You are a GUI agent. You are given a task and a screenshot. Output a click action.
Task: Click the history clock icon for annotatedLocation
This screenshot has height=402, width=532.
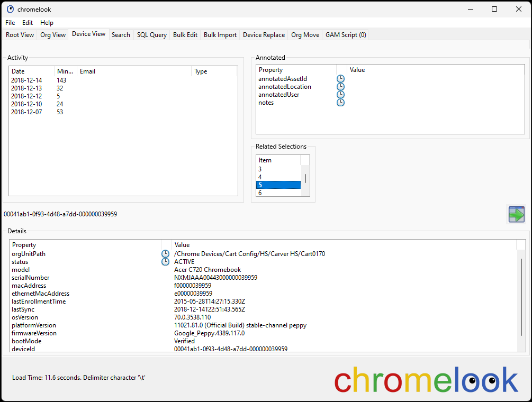pyautogui.click(x=340, y=87)
